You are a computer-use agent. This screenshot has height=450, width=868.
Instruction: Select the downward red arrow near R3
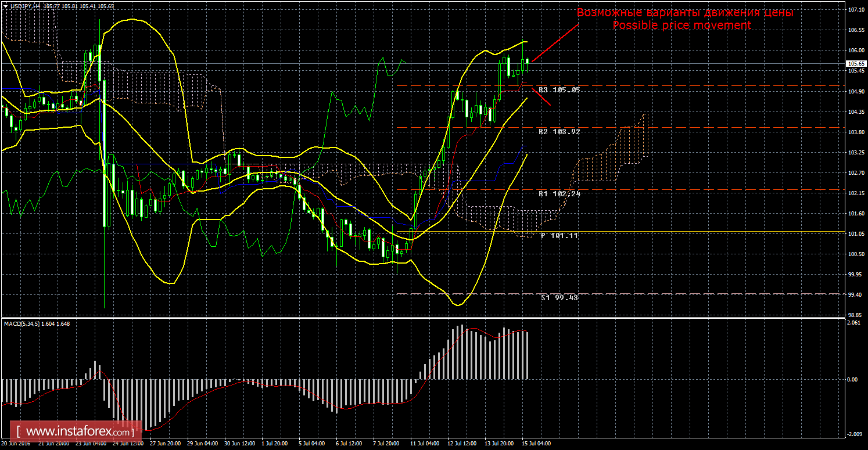click(541, 96)
